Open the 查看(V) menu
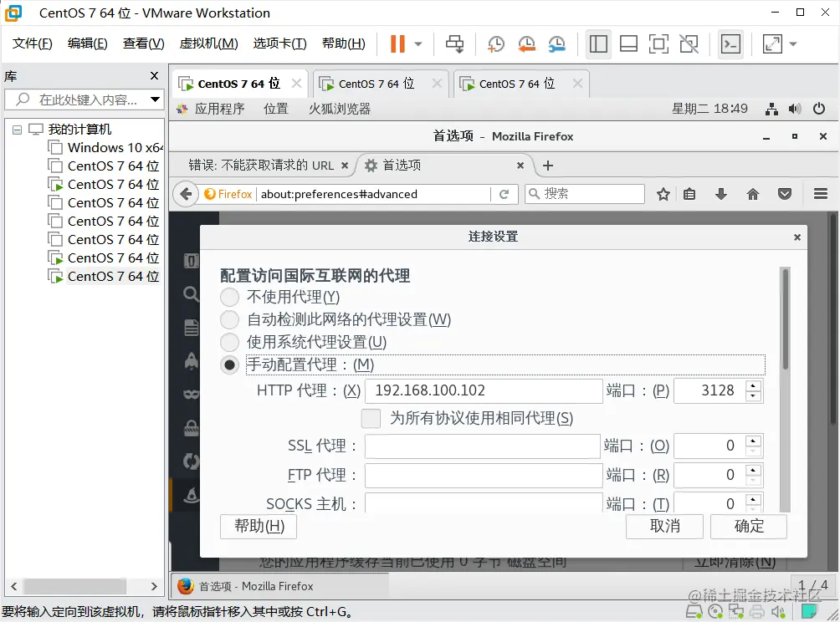 (x=144, y=43)
